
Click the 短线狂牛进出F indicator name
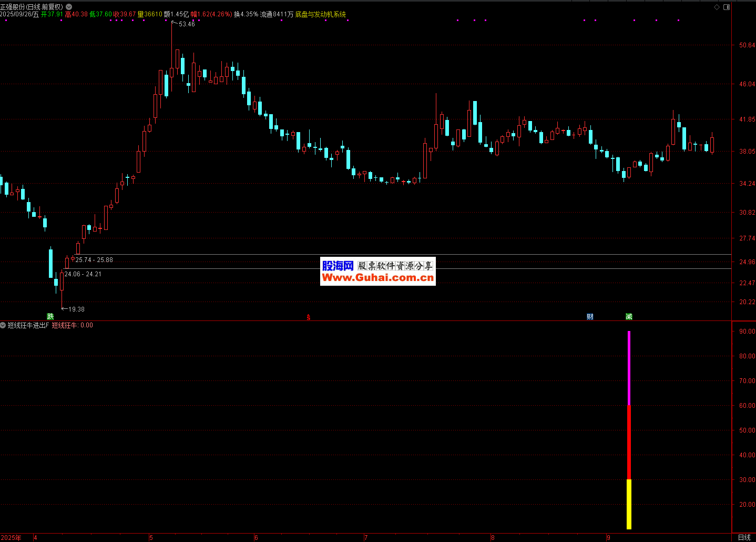pyautogui.click(x=28, y=325)
